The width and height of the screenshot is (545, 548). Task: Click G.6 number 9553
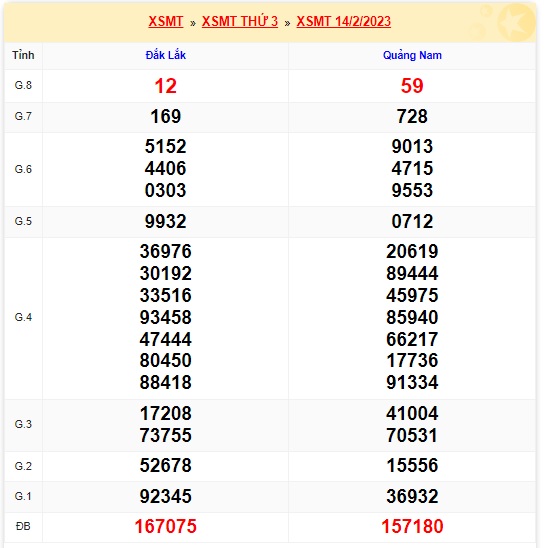click(412, 190)
